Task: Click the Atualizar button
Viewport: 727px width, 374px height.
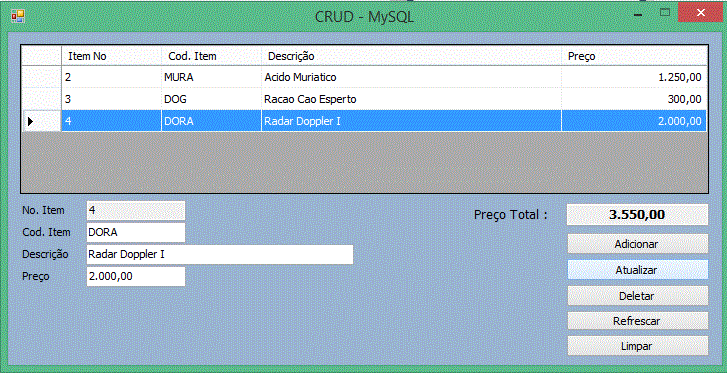Action: (x=638, y=270)
